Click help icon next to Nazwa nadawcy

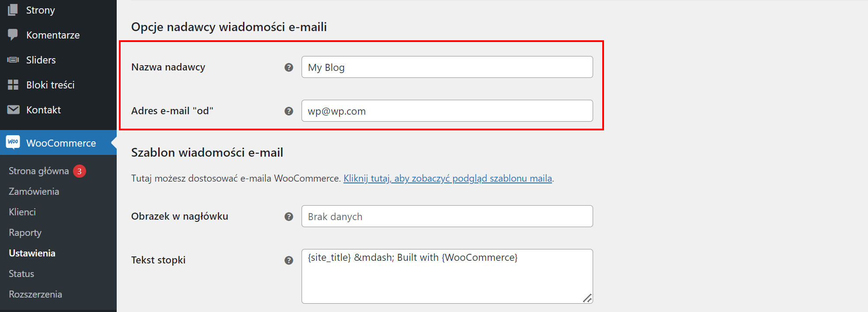(289, 67)
